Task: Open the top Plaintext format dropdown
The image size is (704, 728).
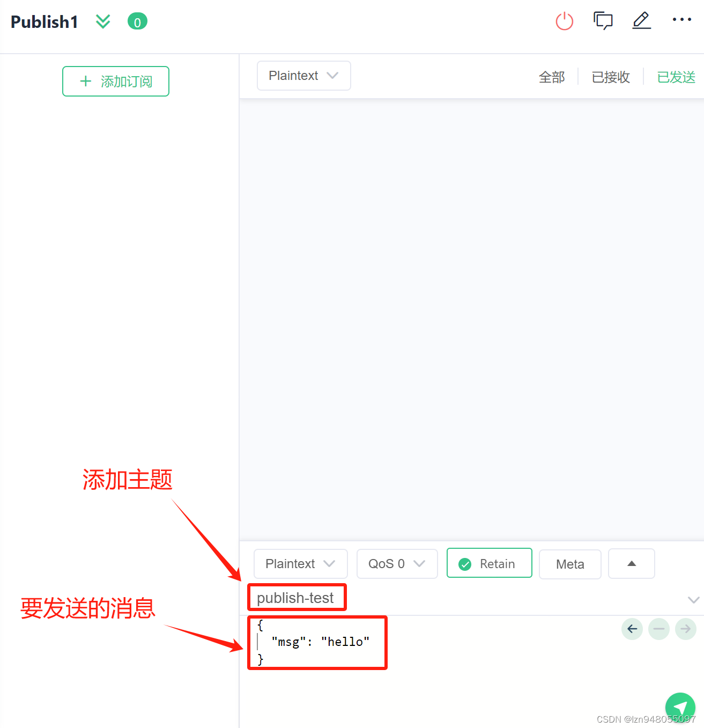Action: pos(303,76)
